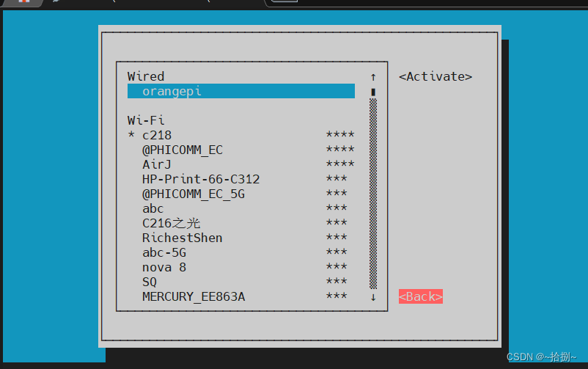Select the orangepi wired connection
The height and width of the screenshot is (369, 588).
click(x=241, y=91)
